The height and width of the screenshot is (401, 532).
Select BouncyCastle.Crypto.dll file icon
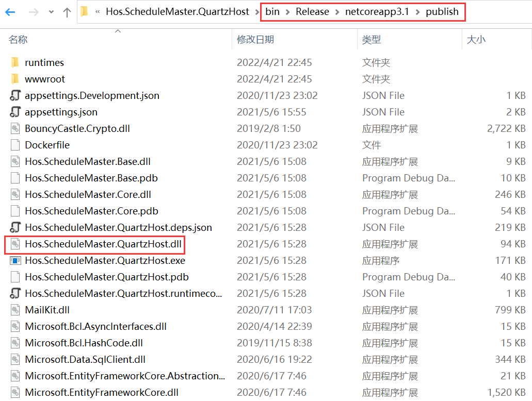click(15, 128)
